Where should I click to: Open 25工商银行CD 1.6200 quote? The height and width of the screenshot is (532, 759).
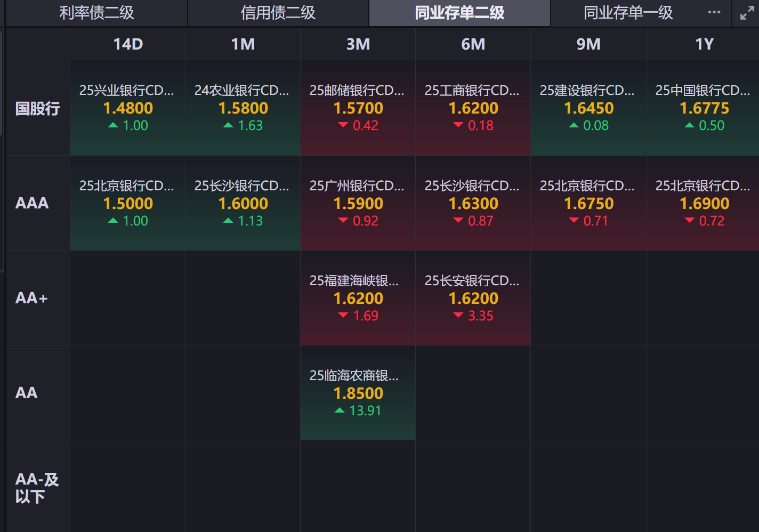click(x=473, y=108)
